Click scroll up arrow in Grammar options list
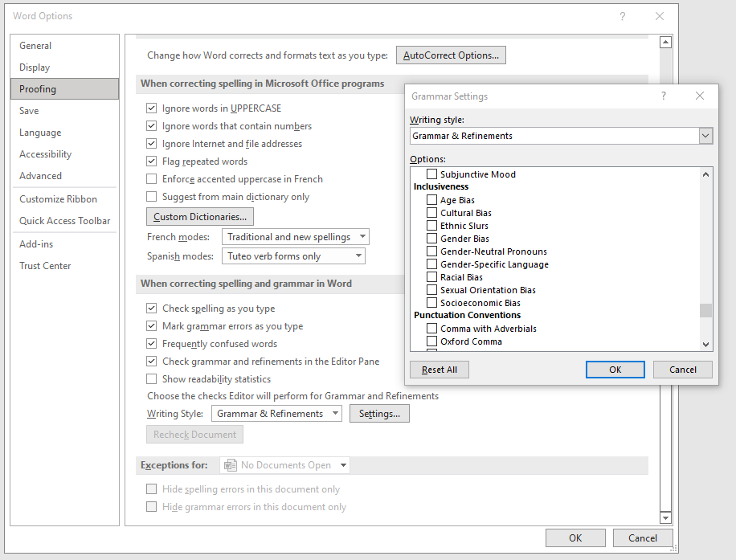This screenshot has height=560, width=736. [x=705, y=174]
